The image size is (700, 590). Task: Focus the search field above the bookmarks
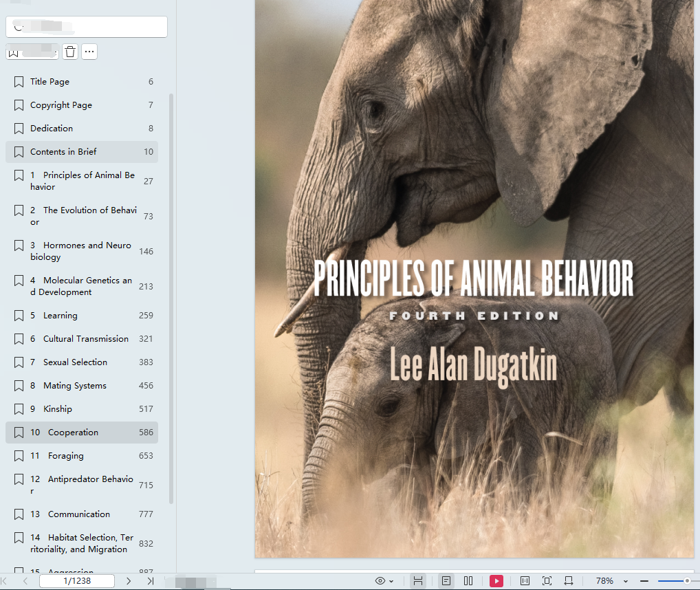click(x=87, y=27)
